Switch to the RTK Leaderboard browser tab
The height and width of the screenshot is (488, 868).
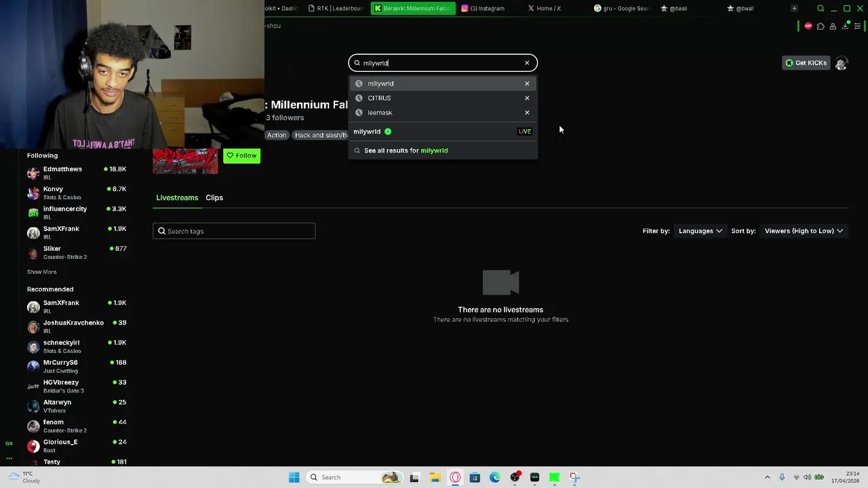click(x=336, y=8)
